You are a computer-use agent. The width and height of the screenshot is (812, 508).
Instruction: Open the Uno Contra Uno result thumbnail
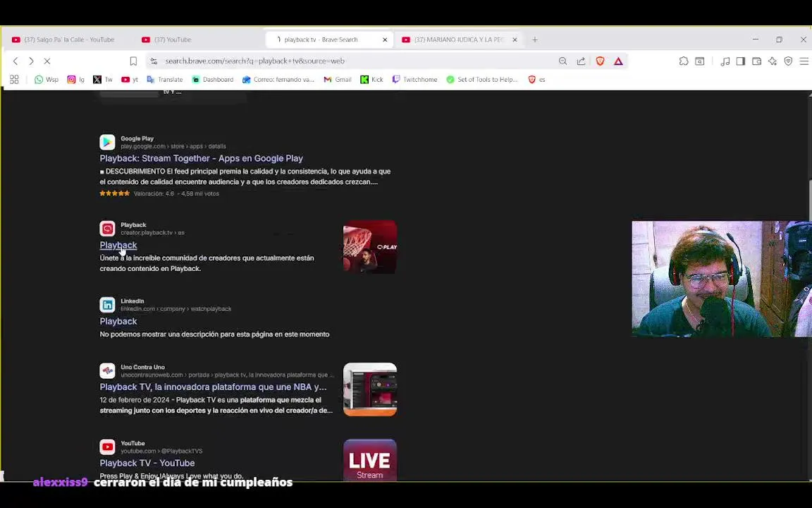370,389
